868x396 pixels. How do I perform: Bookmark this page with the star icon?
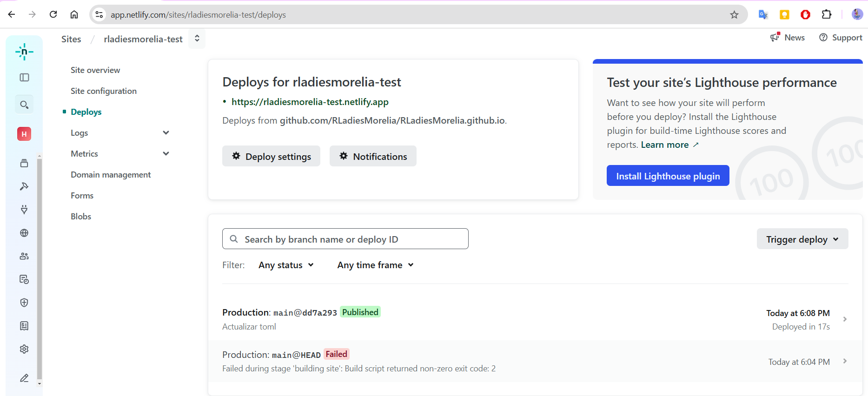click(734, 15)
